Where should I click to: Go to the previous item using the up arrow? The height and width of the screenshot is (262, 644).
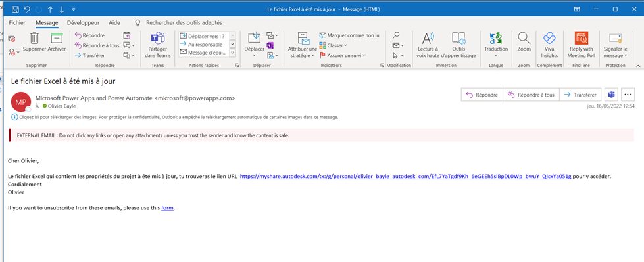click(50, 9)
